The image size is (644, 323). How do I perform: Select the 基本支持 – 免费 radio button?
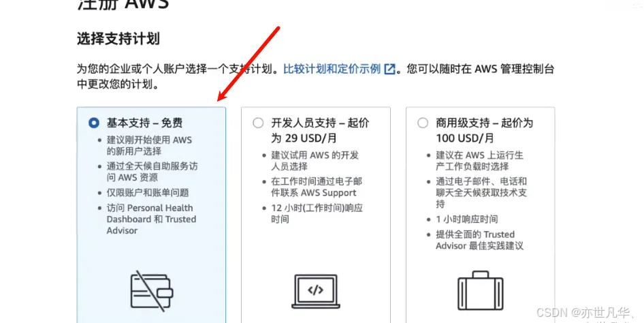[94, 123]
